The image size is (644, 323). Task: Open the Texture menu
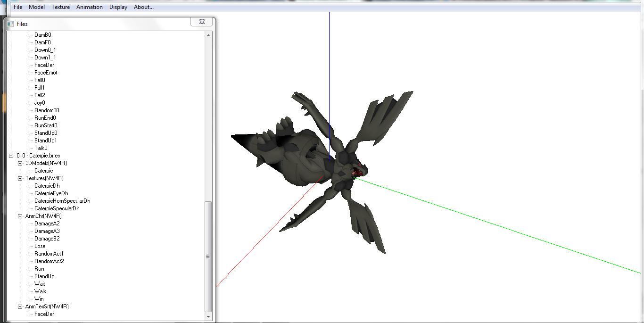60,7
